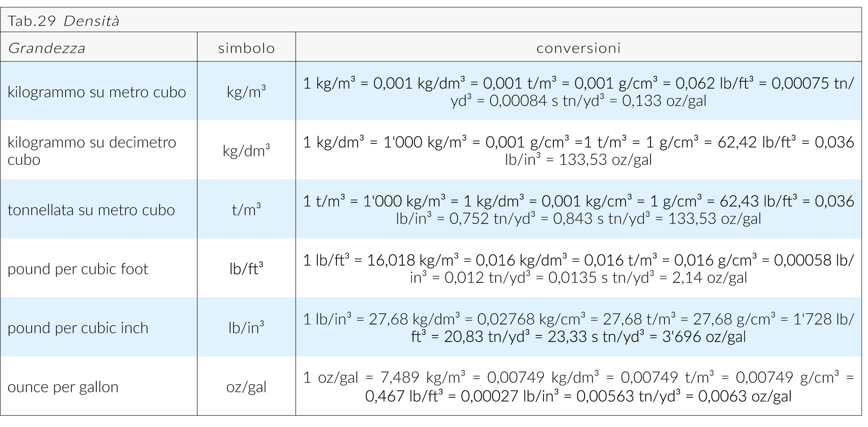Select the t/m³ symbol cell

(246, 210)
